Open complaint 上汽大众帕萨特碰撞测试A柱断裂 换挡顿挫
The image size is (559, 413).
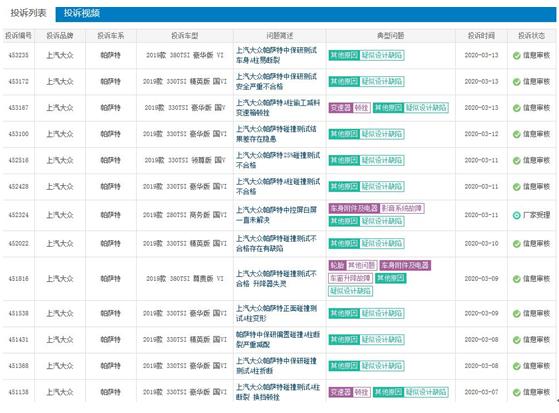click(278, 392)
